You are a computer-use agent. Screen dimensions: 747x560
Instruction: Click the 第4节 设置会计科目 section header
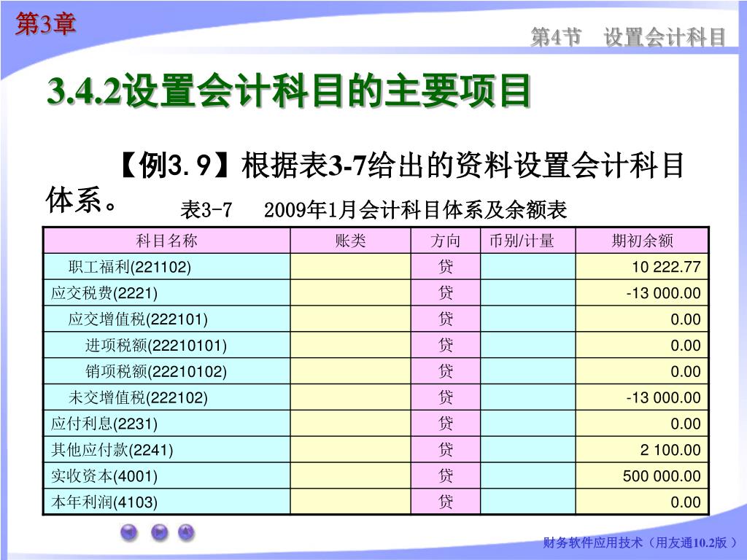628,37
